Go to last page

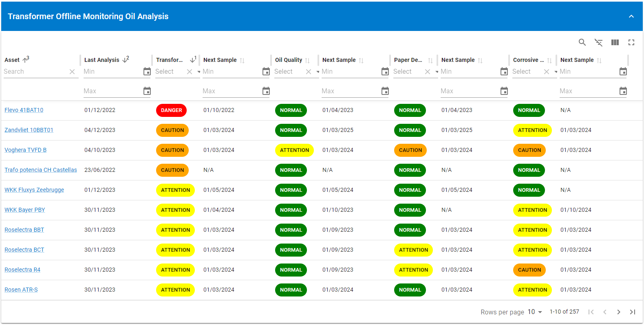point(633,312)
